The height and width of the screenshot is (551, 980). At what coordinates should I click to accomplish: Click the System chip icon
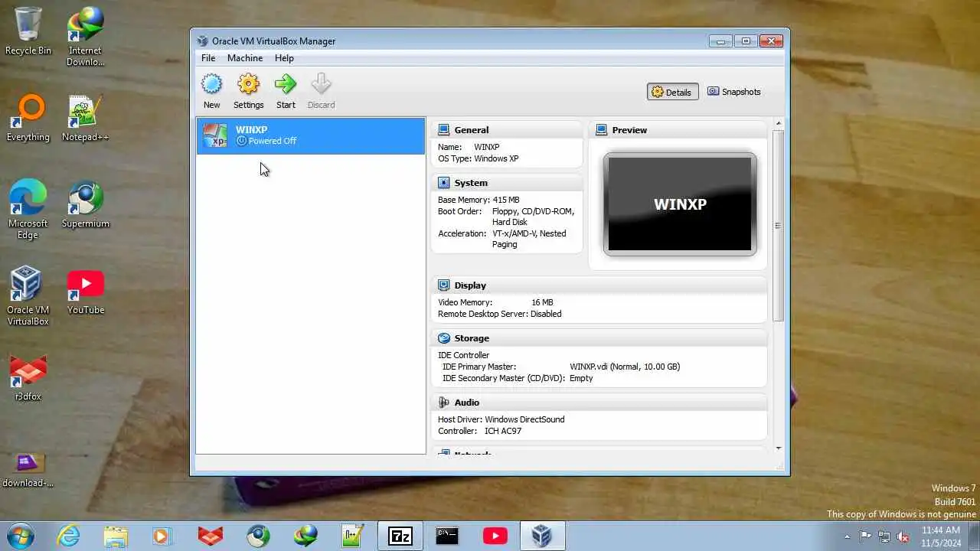(x=444, y=183)
